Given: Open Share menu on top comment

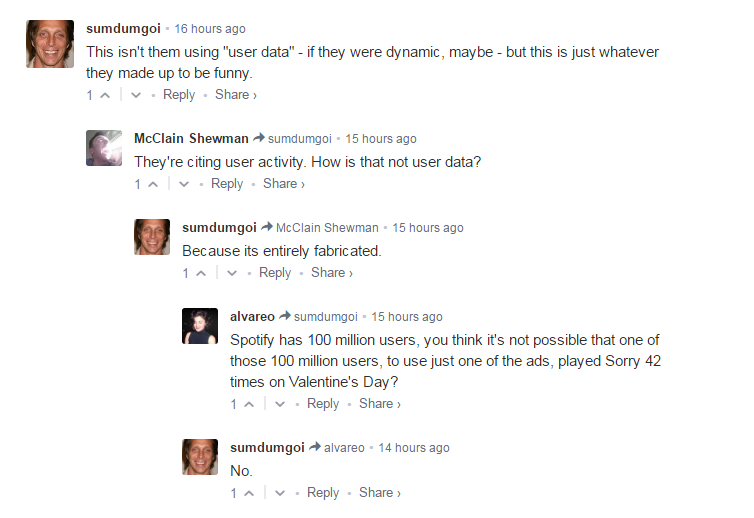Looking at the screenshot, I should click(235, 95).
